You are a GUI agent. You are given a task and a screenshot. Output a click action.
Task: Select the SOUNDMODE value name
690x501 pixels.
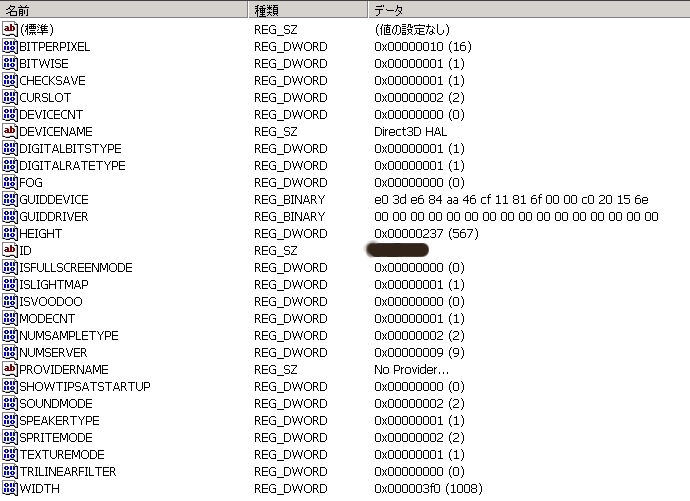(56, 404)
